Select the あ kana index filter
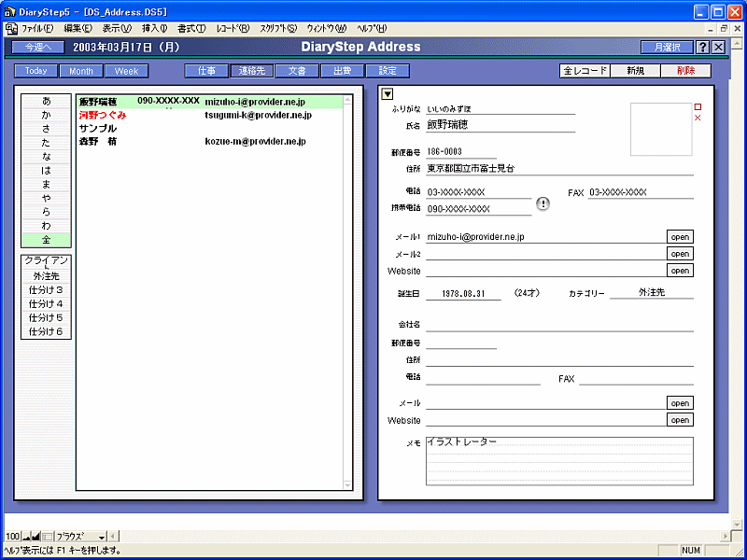This screenshot has width=747, height=560. pos(46,101)
